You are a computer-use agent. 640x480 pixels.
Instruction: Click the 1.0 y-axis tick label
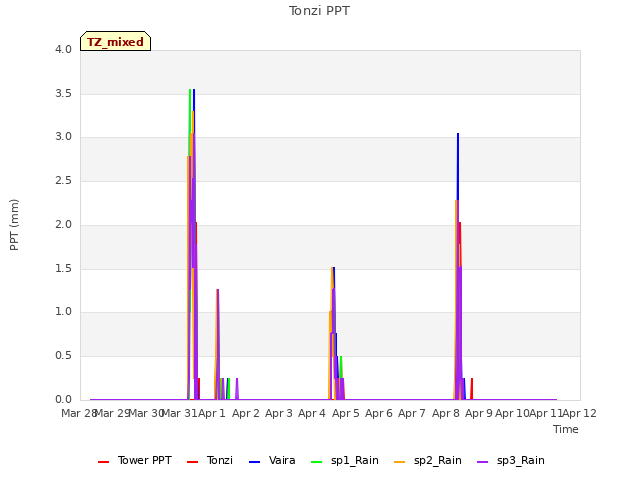[x=63, y=312]
